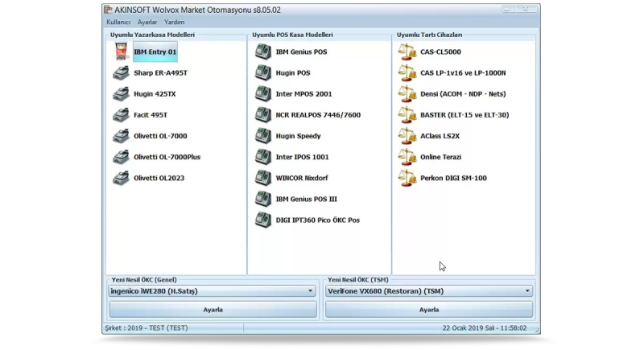Click the Olivetti OL-7000 register icon
This screenshot has width=644, height=350.
(121, 136)
